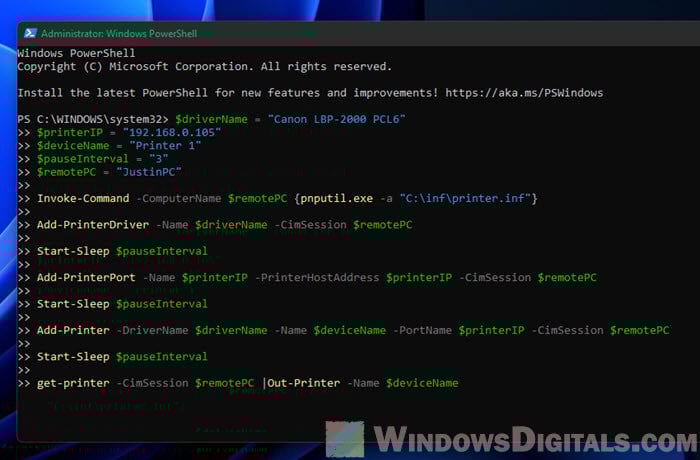The image size is (700, 460).
Task: Click the -PrinterHostAddress parameter
Action: pyautogui.click(x=317, y=277)
